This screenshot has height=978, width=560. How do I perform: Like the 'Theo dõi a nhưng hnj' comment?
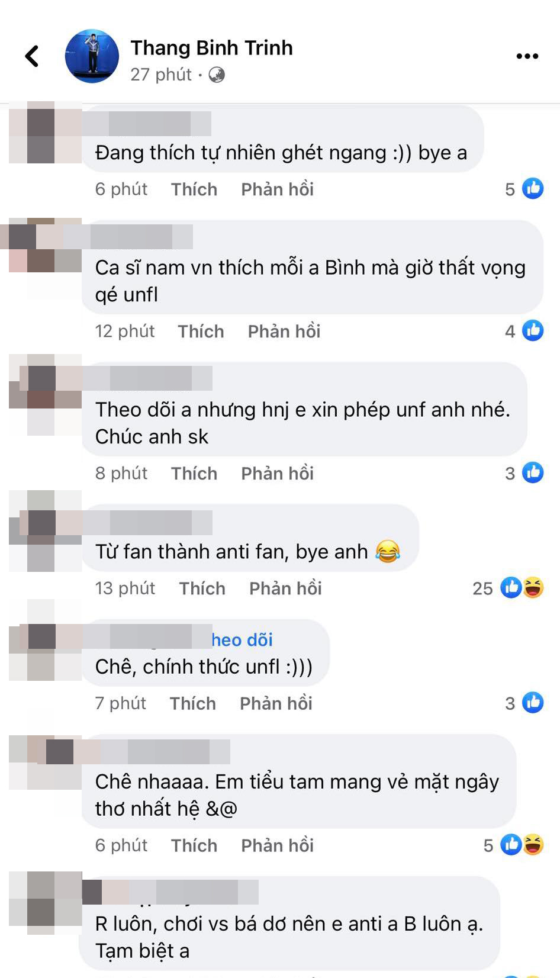coord(194,474)
